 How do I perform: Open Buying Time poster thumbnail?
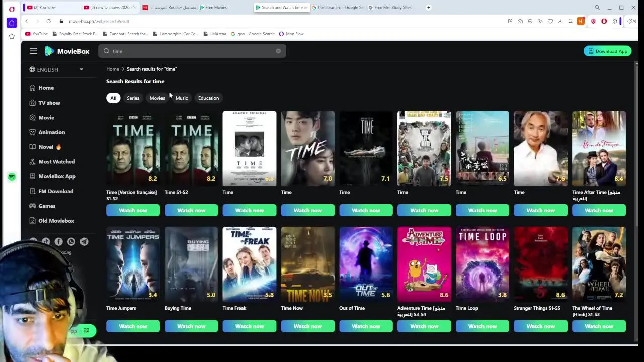[x=191, y=264]
